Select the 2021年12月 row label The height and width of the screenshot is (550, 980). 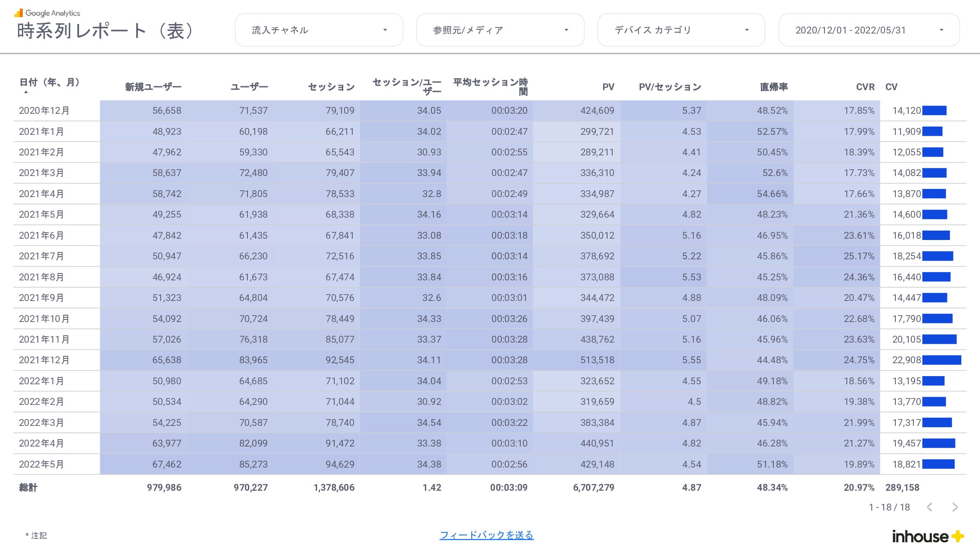(44, 360)
